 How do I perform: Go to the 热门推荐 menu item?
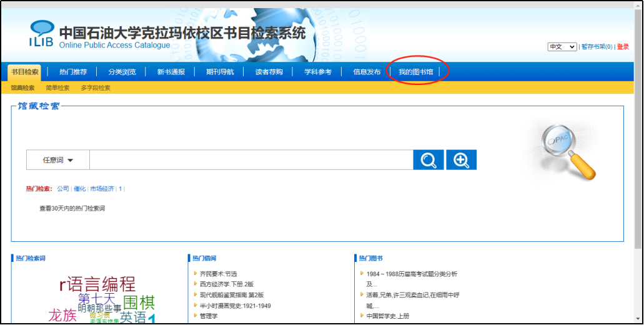coord(73,72)
